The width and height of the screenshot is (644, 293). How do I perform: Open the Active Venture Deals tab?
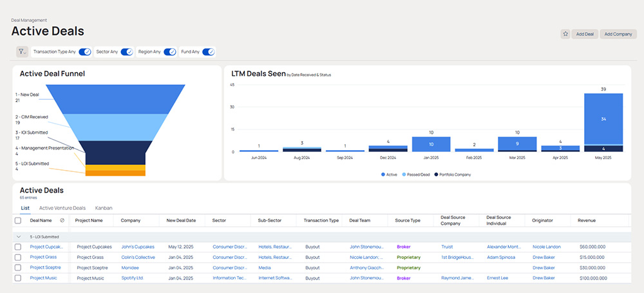click(62, 208)
